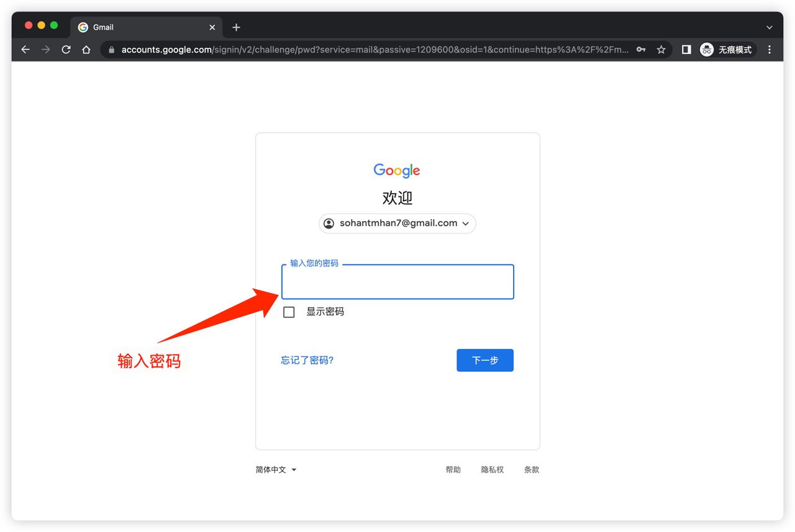Click the browser forward arrow
The height and width of the screenshot is (532, 795).
(45, 50)
